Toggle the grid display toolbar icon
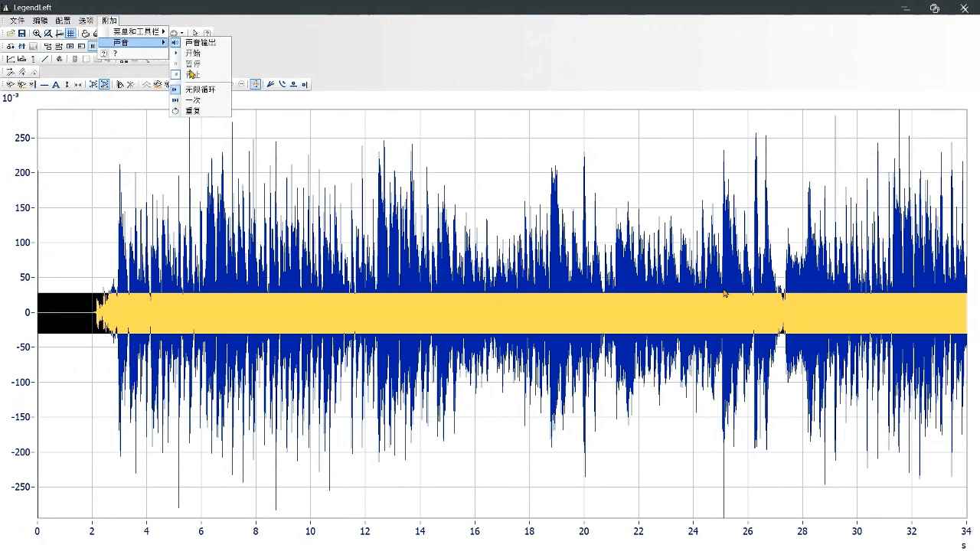Viewport: 980px width, 551px height. pyautogui.click(x=70, y=34)
